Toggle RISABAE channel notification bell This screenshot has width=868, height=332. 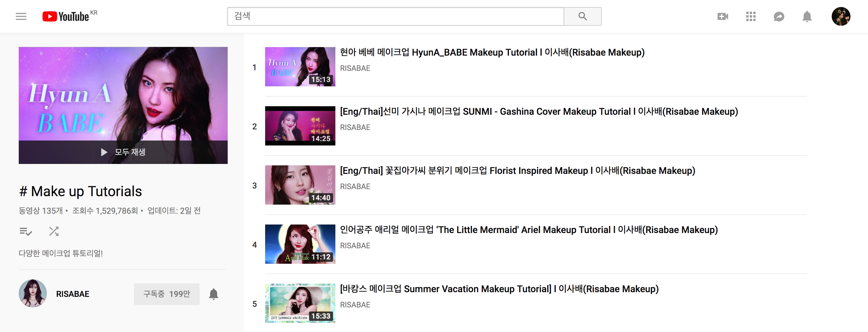coord(214,294)
